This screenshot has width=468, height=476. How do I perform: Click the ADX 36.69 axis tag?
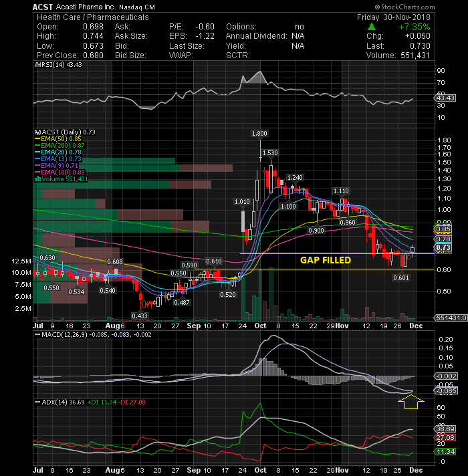(x=445, y=429)
